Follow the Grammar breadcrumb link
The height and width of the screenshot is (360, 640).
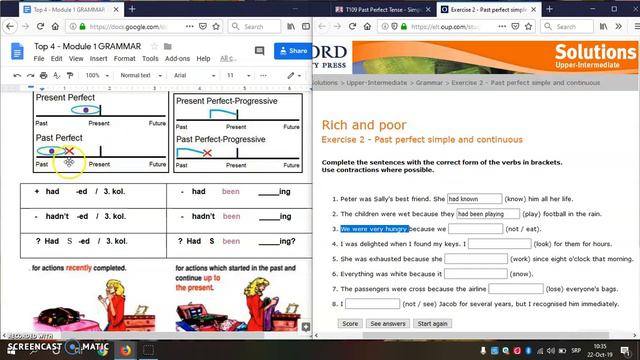click(x=429, y=83)
